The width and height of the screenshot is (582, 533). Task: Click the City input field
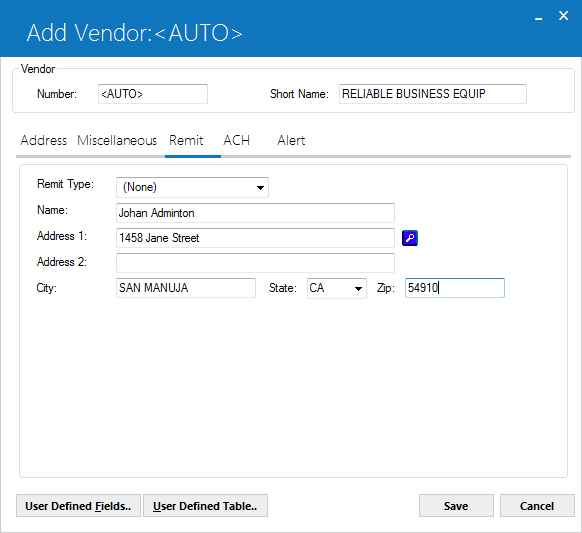pyautogui.click(x=186, y=288)
